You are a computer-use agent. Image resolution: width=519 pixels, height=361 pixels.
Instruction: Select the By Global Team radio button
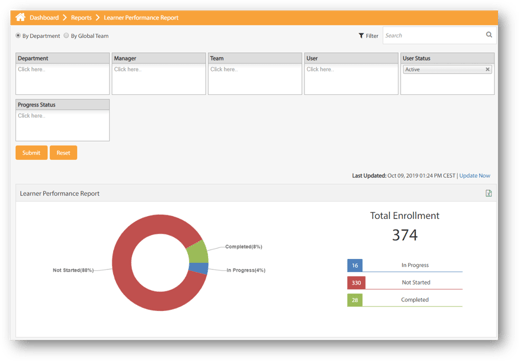point(66,35)
